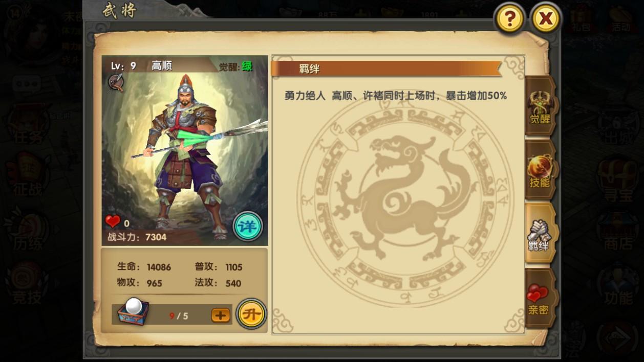Close the 武将 panel with X

pos(546,19)
